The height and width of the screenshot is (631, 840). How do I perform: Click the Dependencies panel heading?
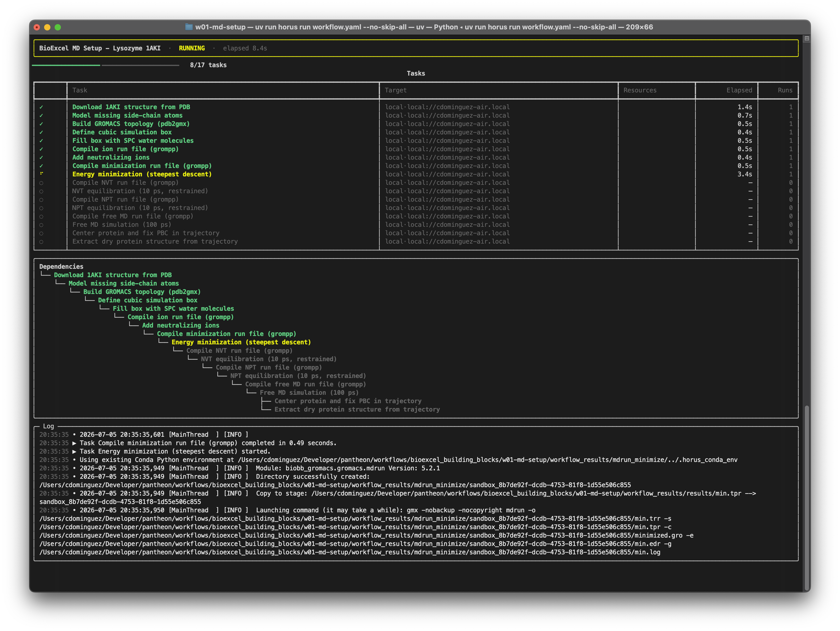click(x=61, y=266)
